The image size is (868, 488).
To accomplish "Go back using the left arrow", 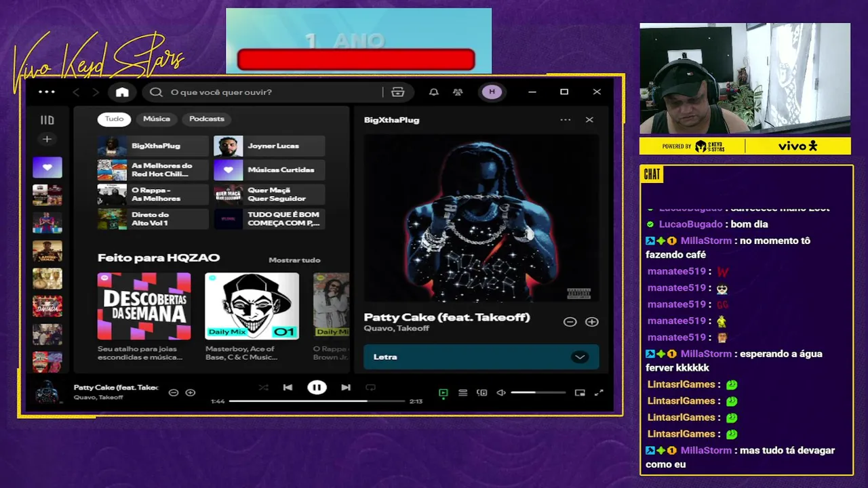I will coord(76,92).
